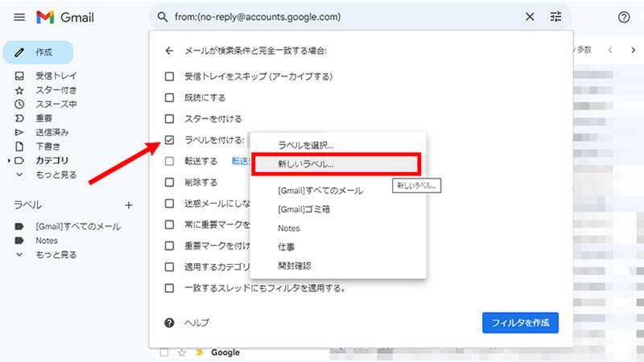Click the Compose pencil button
The image size is (644, 362).
(38, 52)
